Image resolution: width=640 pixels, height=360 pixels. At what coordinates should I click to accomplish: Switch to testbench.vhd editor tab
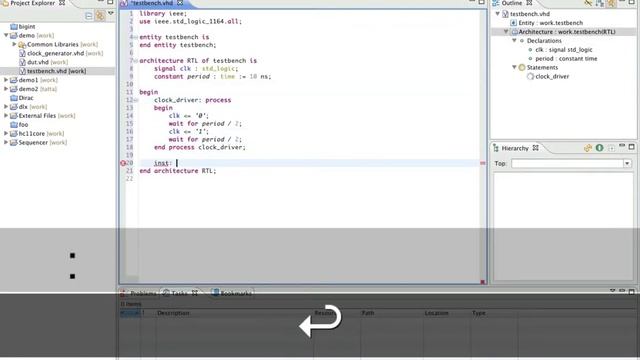(151, 3)
